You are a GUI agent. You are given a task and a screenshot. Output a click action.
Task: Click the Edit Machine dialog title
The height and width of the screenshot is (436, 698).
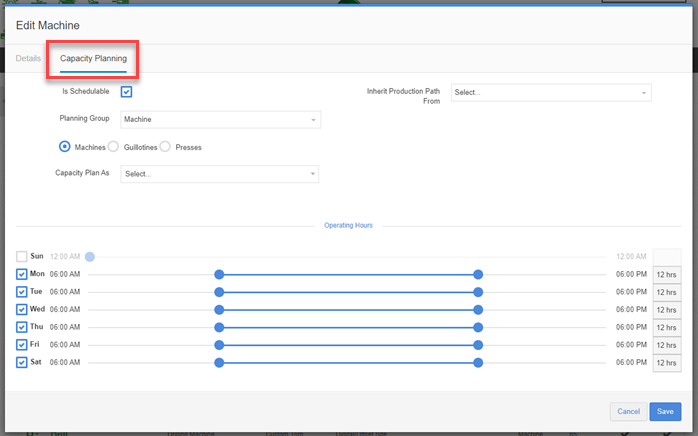48,25
